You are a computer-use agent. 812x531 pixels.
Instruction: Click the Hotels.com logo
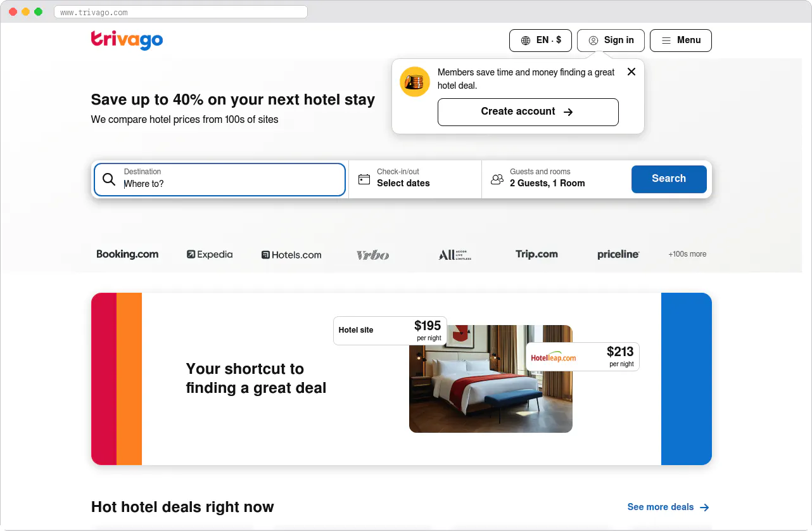click(x=291, y=254)
